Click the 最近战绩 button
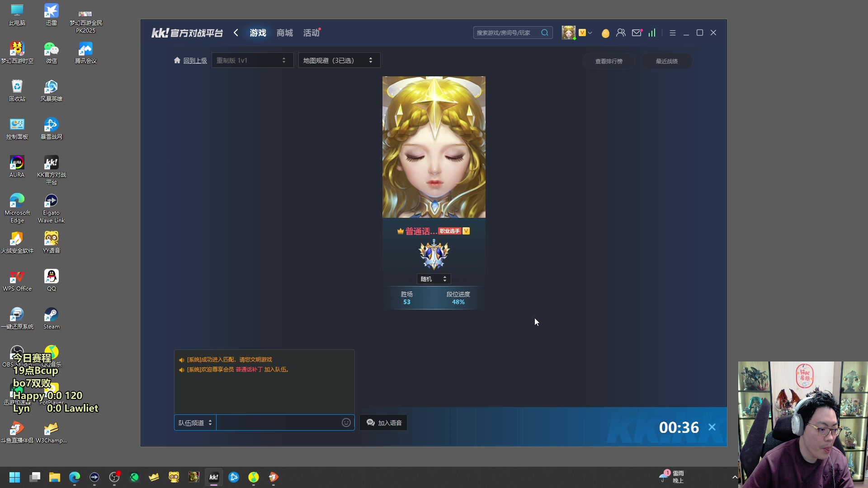 [x=666, y=61]
